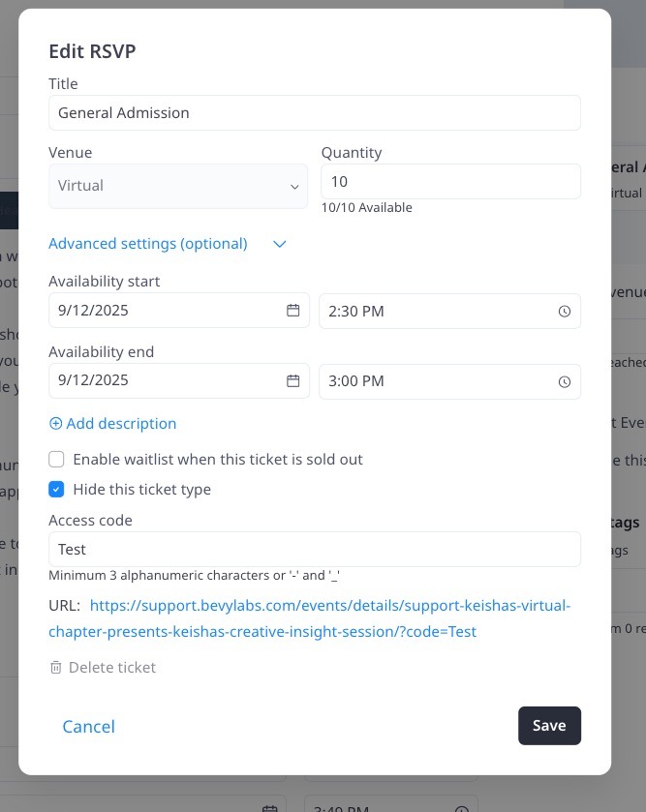646x812 pixels.
Task: Click clock icon in 2:30 PM field
Action: coord(565,312)
